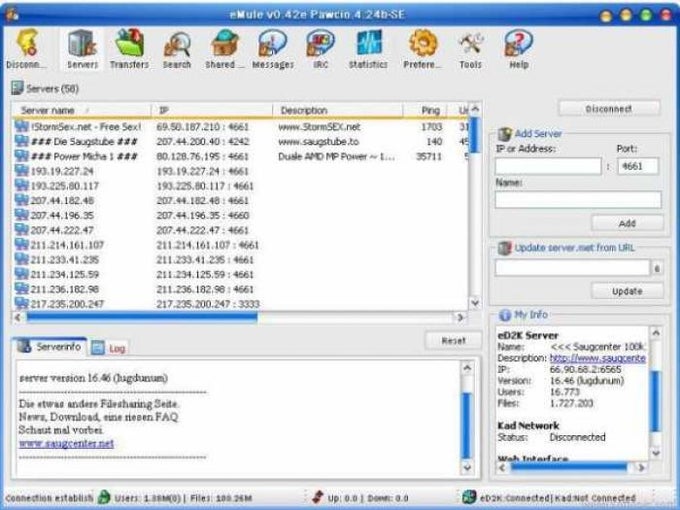
Task: Sort by Description column header
Action: 338,110
